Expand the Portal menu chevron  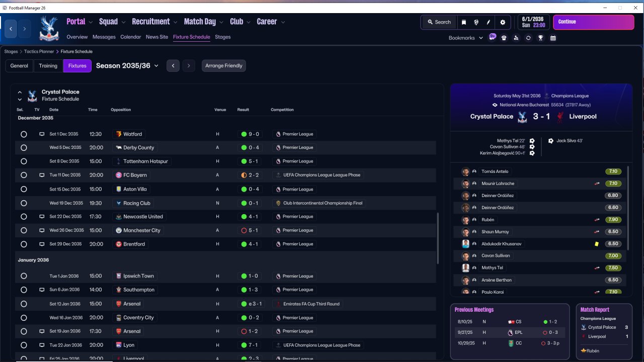click(x=91, y=22)
